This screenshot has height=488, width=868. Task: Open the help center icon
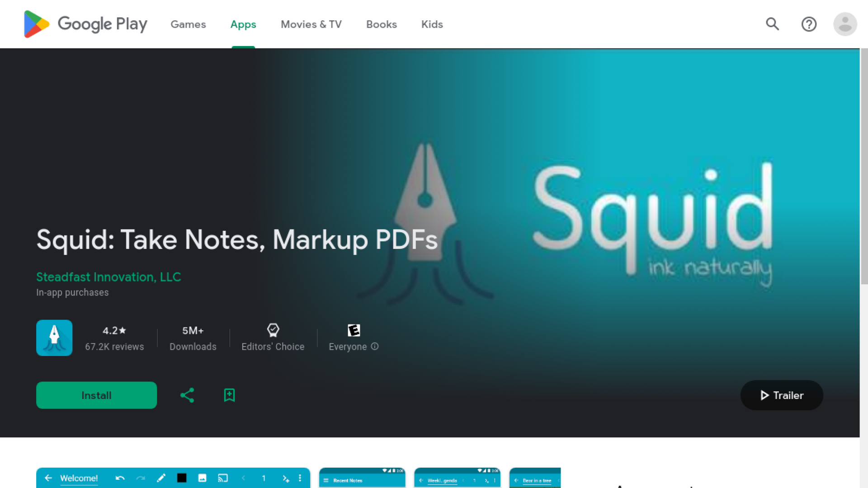[809, 24]
